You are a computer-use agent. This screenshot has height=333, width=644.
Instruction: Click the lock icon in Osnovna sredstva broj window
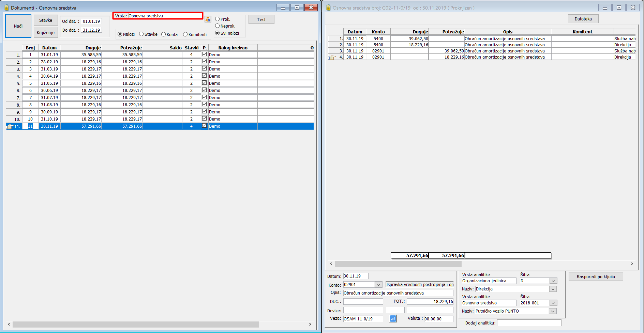[328, 7]
